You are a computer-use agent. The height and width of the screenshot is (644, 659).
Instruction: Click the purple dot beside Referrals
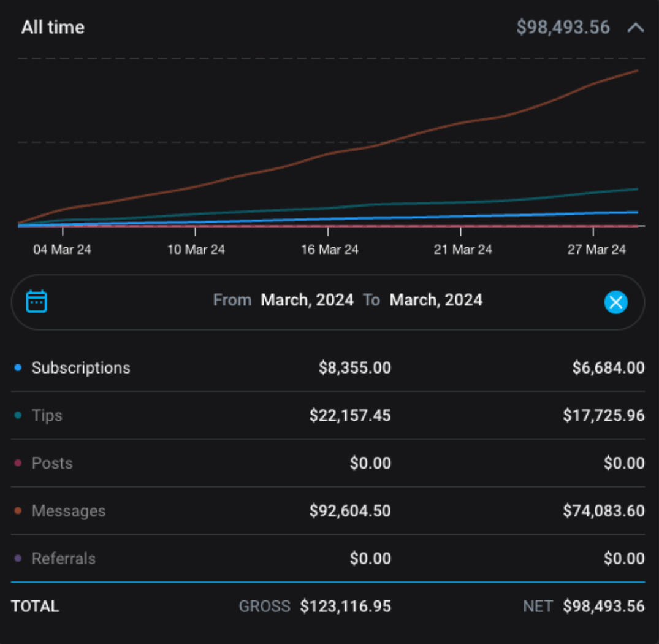pos(18,559)
